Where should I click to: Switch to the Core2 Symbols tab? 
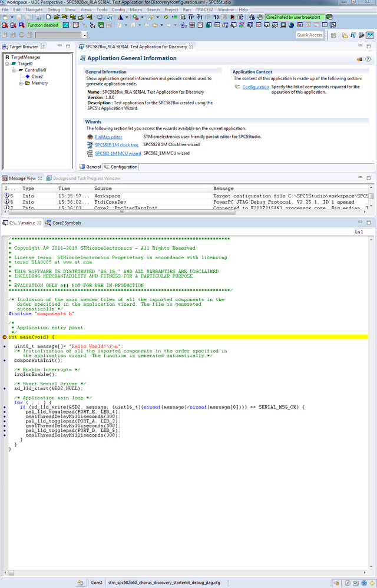point(64,223)
